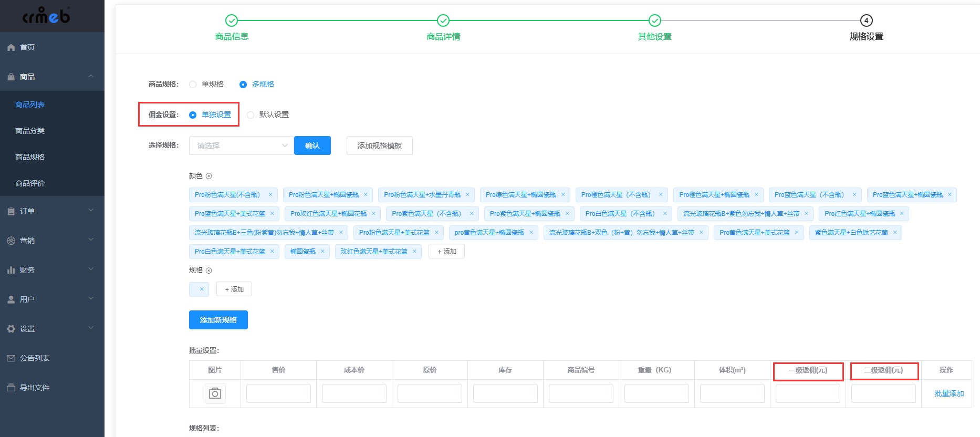Click the 导出文件 folder icon
This screenshot has width=980, height=437.
(x=11, y=388)
